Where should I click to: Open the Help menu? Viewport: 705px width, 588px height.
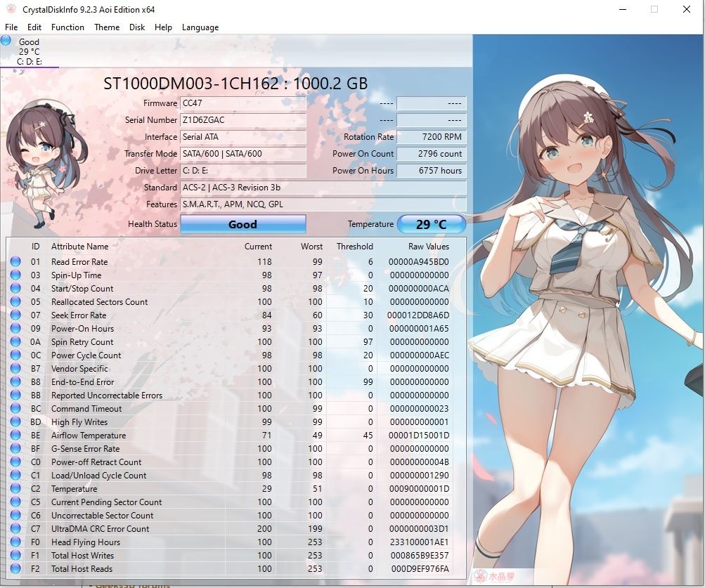(x=163, y=27)
